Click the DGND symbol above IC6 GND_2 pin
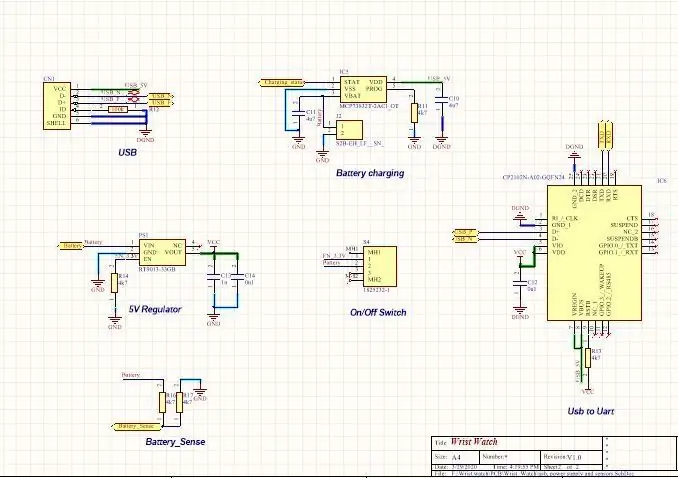678x478 pixels. 574,152
